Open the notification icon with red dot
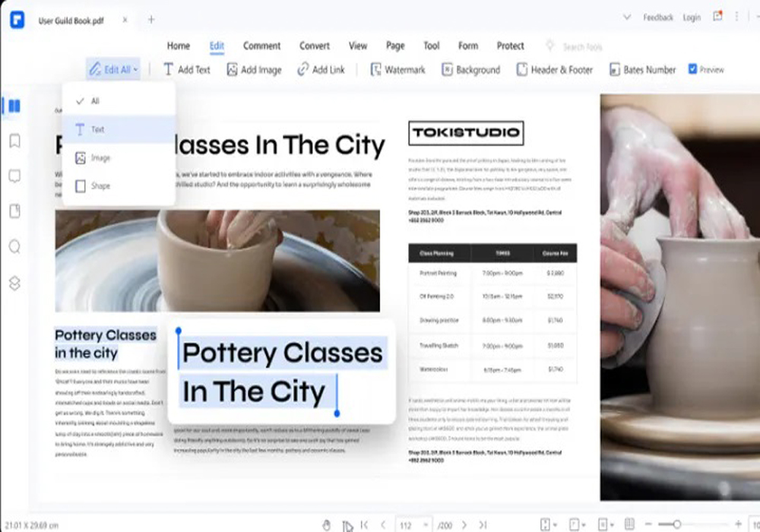Viewport: 760px width, 532px height. click(717, 16)
